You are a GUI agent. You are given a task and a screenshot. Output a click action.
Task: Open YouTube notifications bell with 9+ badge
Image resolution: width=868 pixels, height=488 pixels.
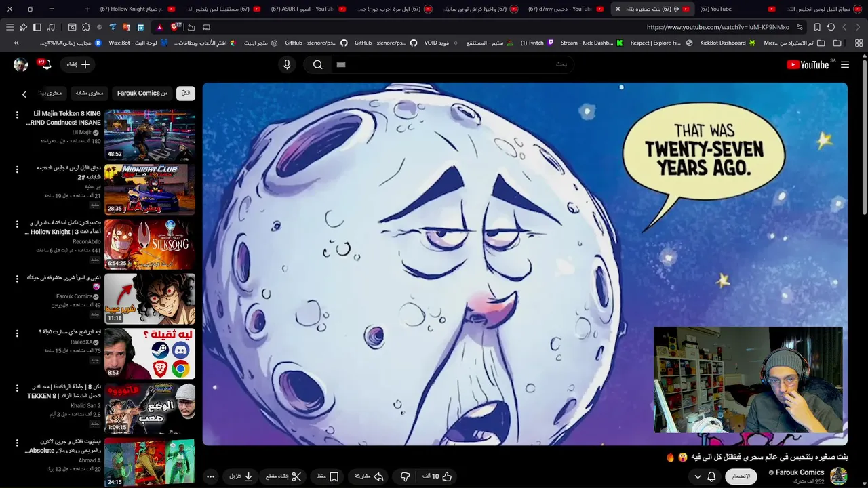pyautogui.click(x=47, y=64)
